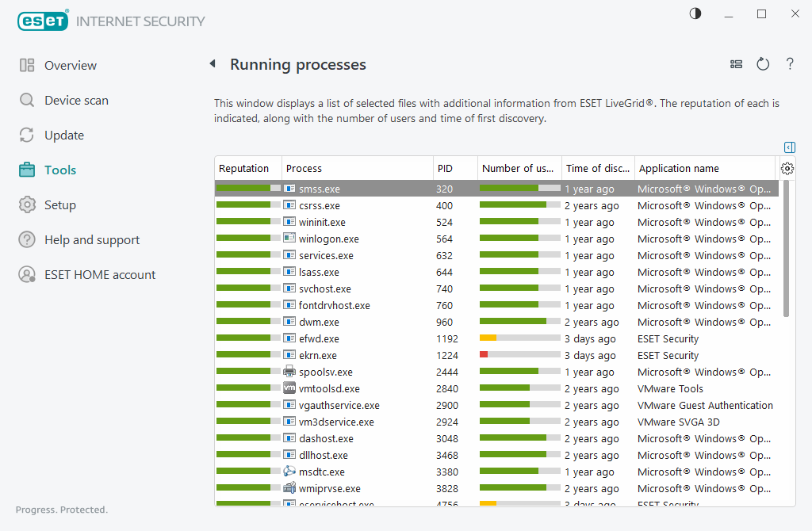Click the Device scan magnifier icon
This screenshot has height=531, width=812.
pos(27,100)
